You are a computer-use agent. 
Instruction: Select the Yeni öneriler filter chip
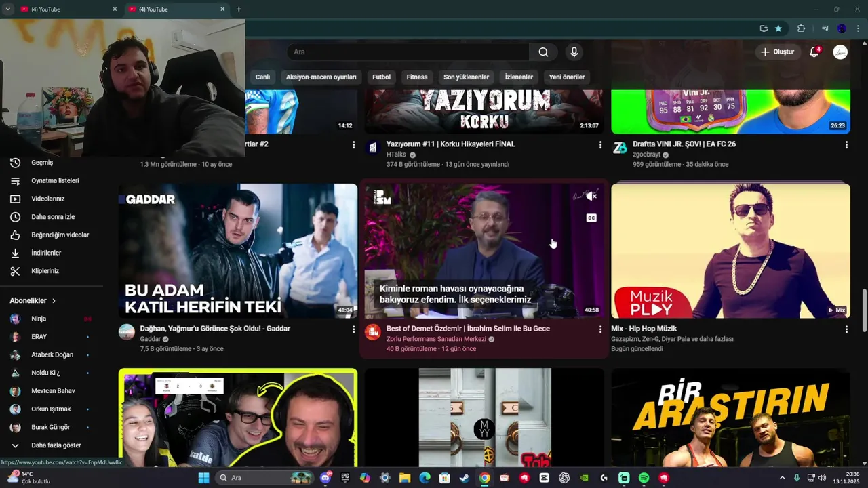coord(566,77)
